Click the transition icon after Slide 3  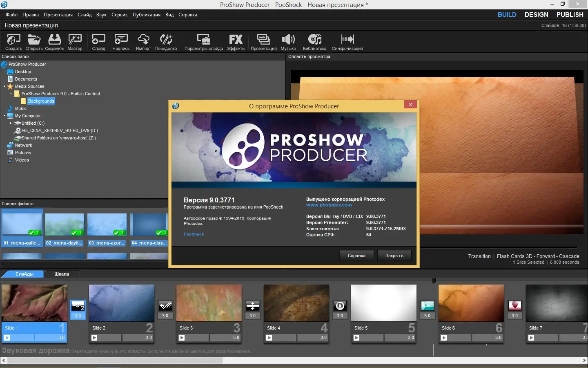[252, 306]
